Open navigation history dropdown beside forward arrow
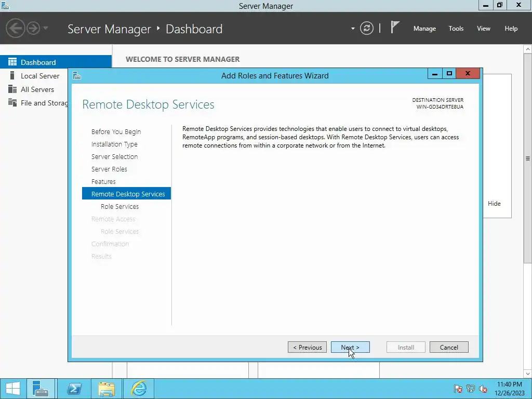This screenshot has width=532, height=399. (46, 28)
